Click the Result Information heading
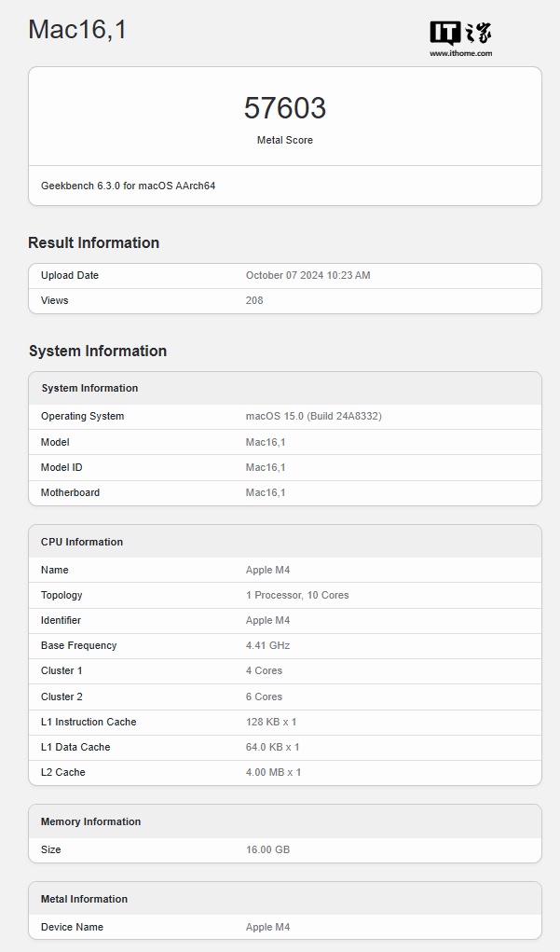The height and width of the screenshot is (952, 560). point(93,242)
